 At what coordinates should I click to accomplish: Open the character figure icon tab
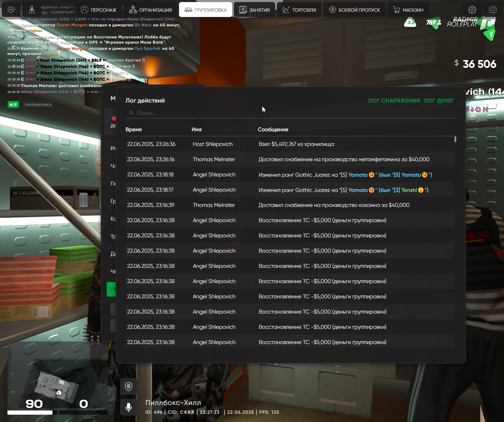[32, 10]
